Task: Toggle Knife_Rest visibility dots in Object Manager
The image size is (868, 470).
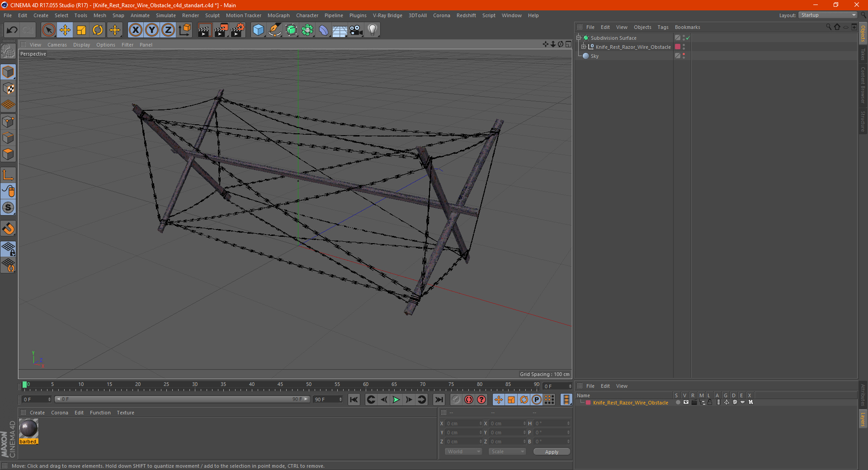Action: [684, 47]
